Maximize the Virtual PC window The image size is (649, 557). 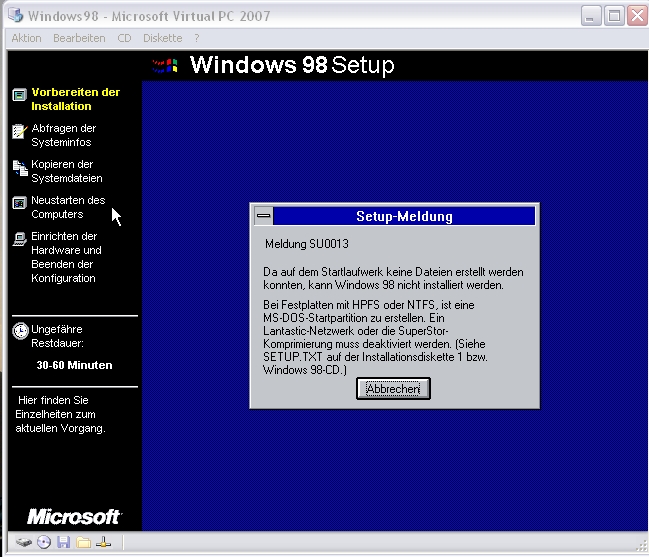tap(614, 16)
